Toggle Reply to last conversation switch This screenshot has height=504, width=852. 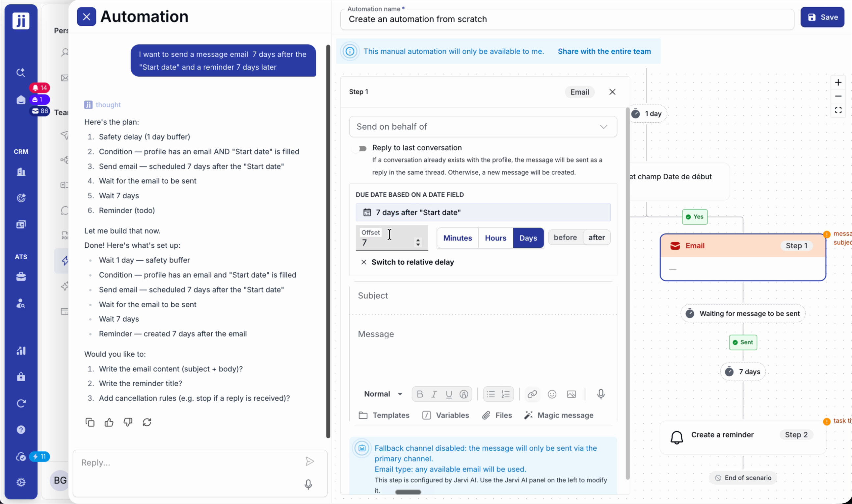coord(359,148)
